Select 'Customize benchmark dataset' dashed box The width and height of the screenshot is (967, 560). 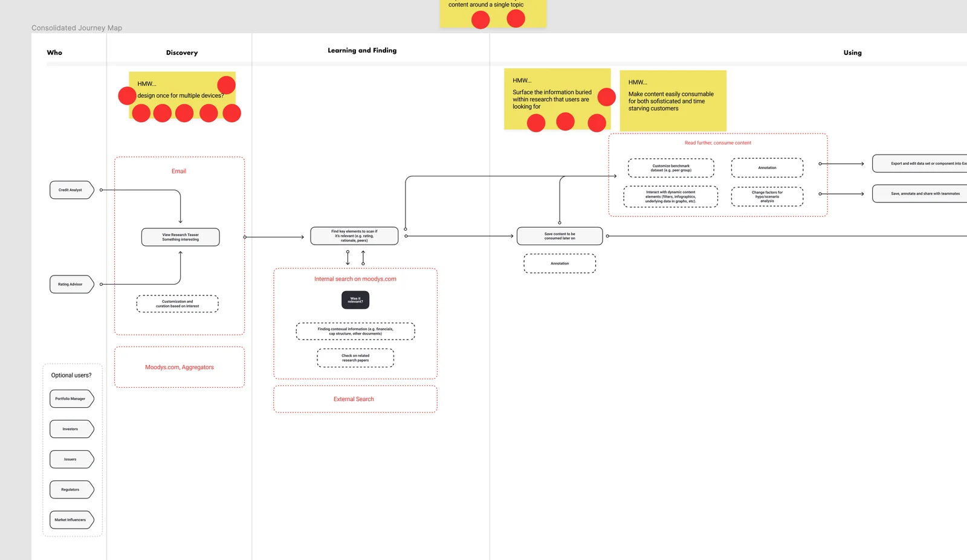point(671,168)
